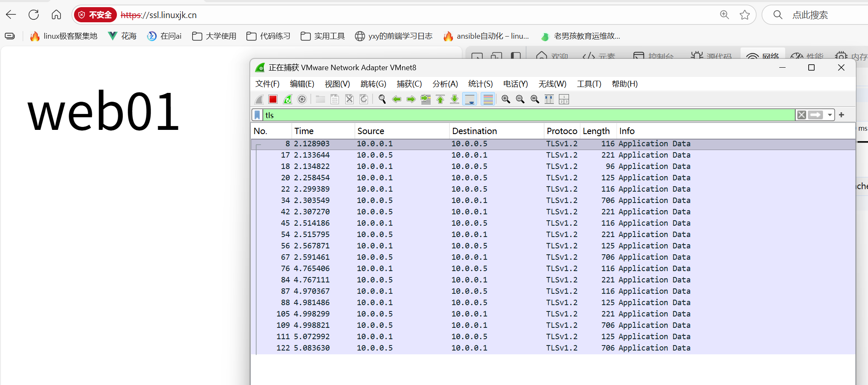Viewport: 868px width, 385px height.
Task: Zoom in on packet list text
Action: pos(505,99)
